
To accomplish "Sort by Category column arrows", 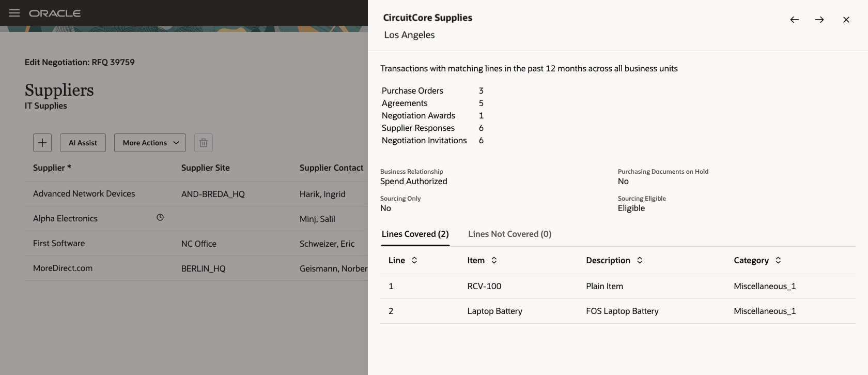I will [778, 260].
